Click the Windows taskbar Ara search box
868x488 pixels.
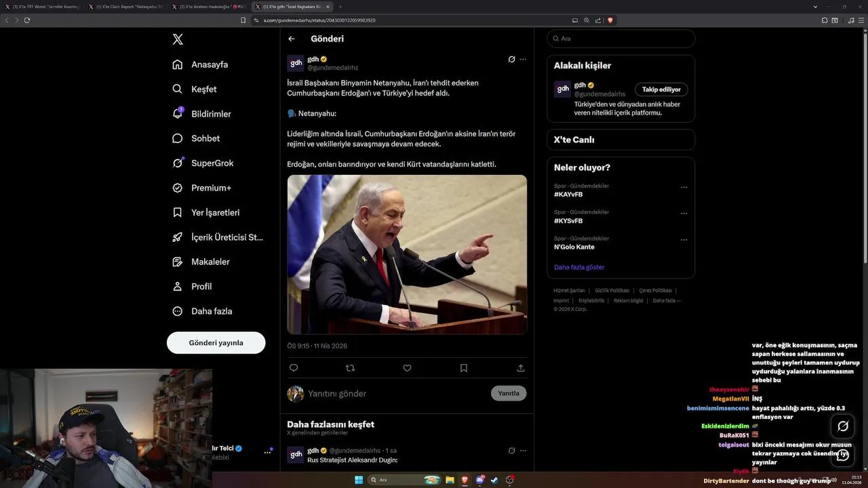point(404,480)
